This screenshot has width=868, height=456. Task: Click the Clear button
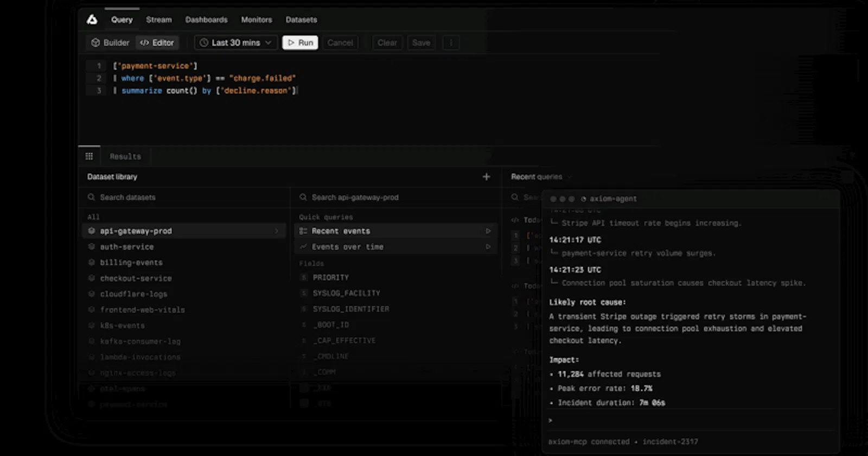click(387, 42)
